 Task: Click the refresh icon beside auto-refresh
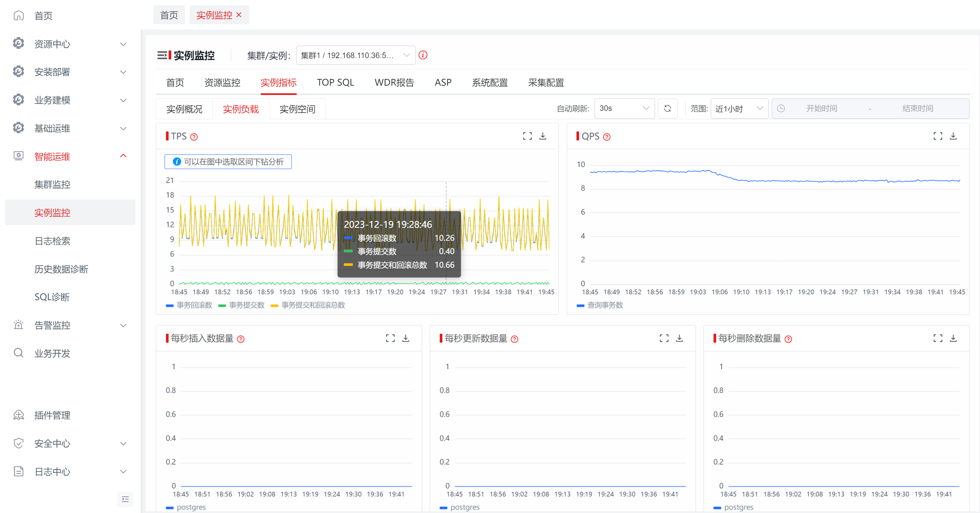point(667,109)
